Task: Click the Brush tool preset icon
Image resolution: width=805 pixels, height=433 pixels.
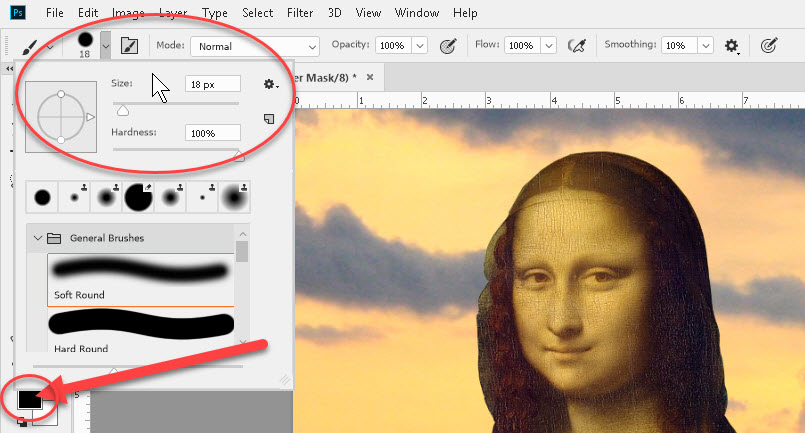Action: coord(30,47)
